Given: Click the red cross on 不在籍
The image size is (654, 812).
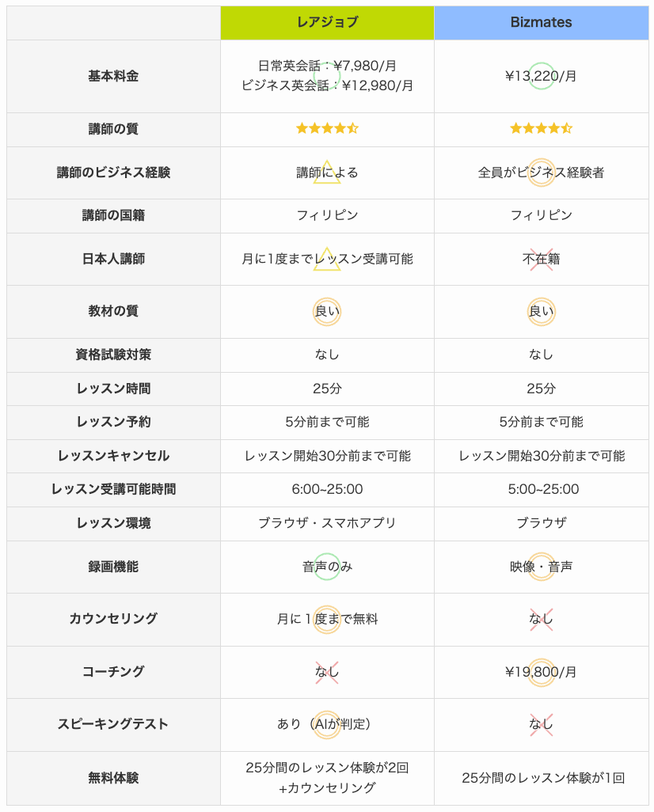Looking at the screenshot, I should (541, 259).
